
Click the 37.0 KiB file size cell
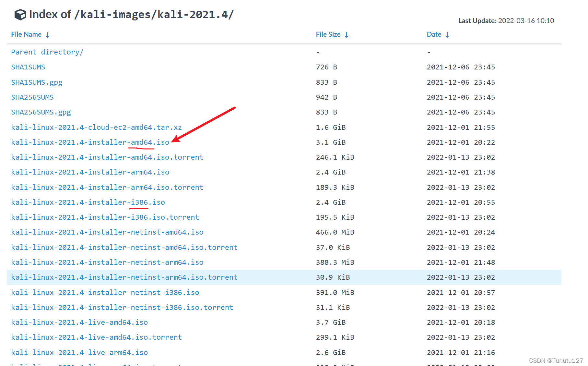pos(333,248)
